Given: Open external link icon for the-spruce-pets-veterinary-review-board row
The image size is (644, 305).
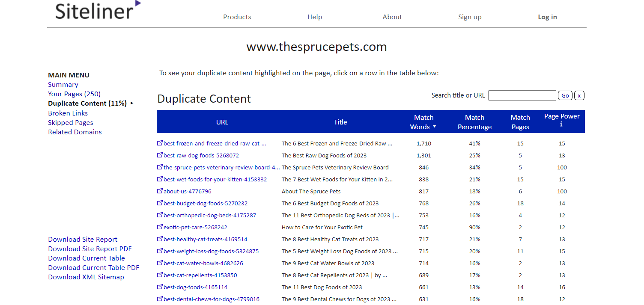Looking at the screenshot, I should 160,167.
